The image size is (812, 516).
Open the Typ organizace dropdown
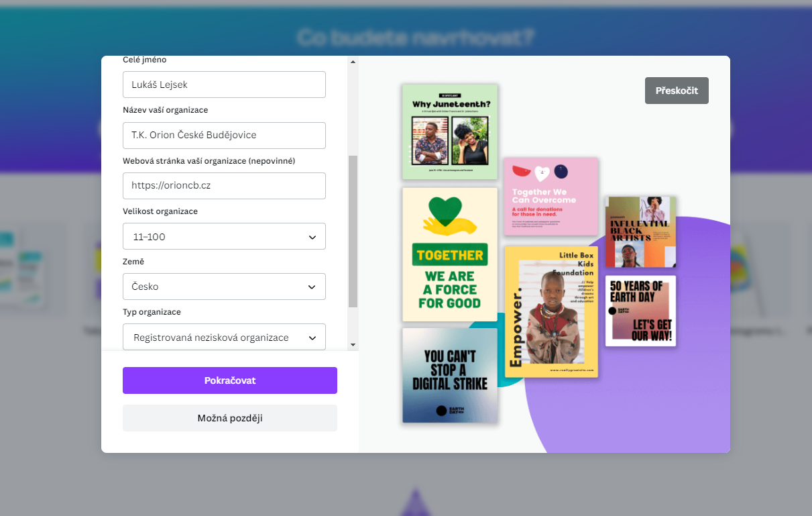point(224,337)
